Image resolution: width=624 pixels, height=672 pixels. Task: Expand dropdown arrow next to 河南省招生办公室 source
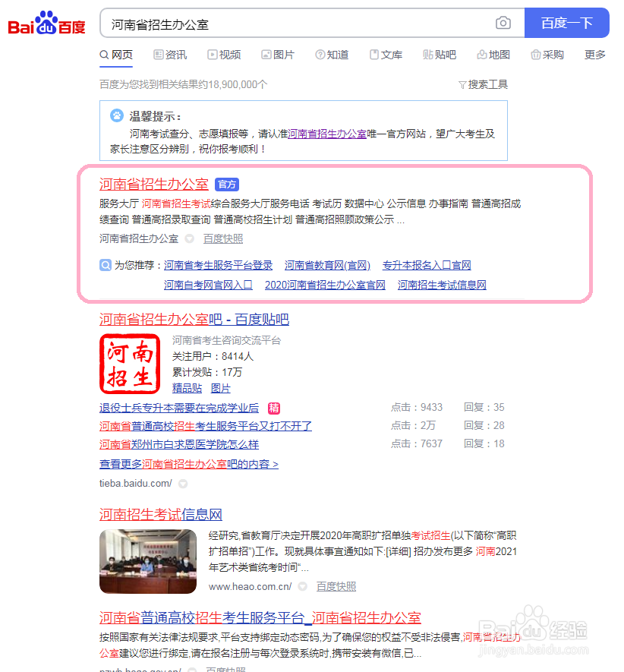coord(190,238)
